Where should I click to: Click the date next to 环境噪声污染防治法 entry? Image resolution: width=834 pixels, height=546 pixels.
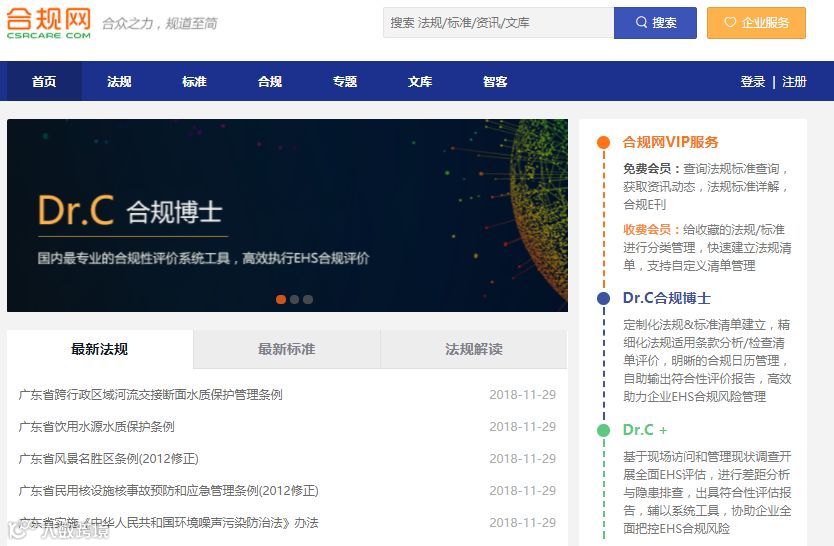[522, 523]
